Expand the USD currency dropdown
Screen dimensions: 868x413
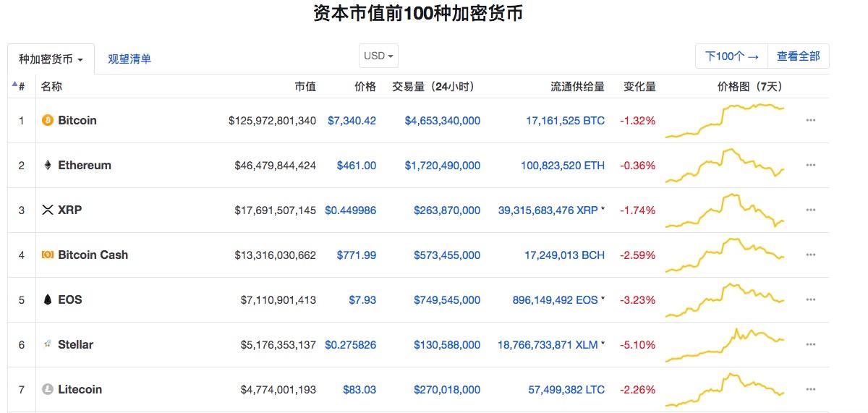click(x=378, y=56)
